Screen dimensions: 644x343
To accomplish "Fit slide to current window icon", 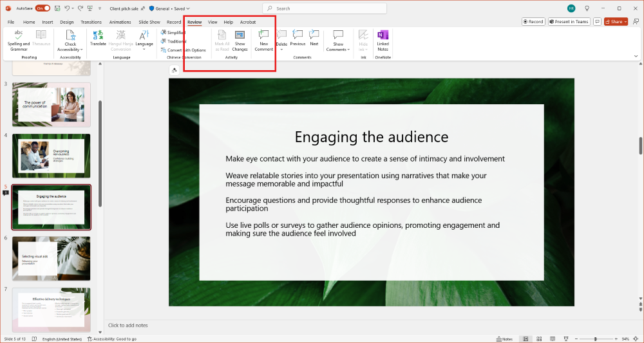I will 636,339.
